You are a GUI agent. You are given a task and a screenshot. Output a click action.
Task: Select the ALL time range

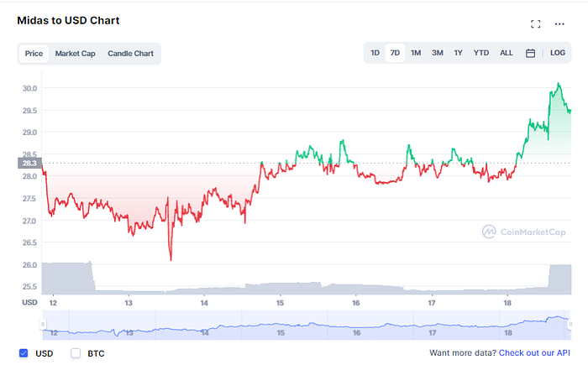click(x=507, y=53)
